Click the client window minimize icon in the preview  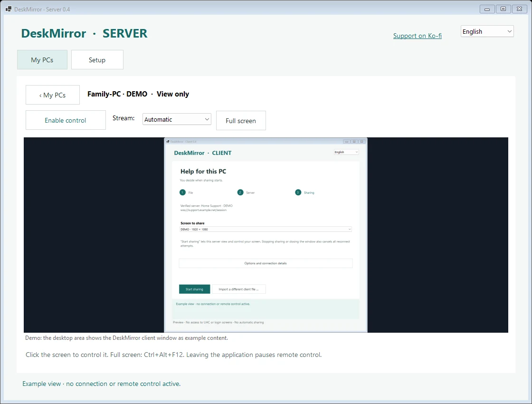[x=346, y=142]
